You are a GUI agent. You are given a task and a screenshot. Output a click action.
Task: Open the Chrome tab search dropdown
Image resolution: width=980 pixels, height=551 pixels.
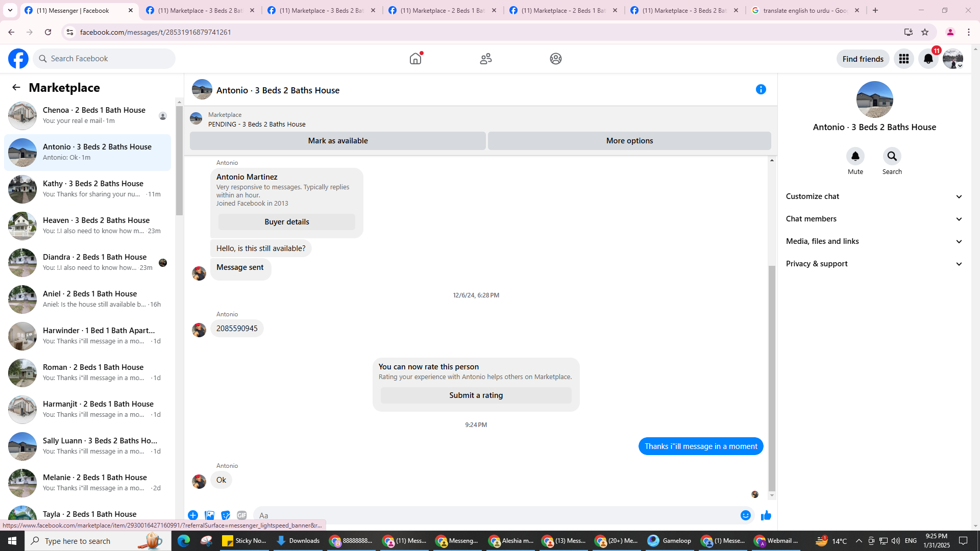[10, 10]
